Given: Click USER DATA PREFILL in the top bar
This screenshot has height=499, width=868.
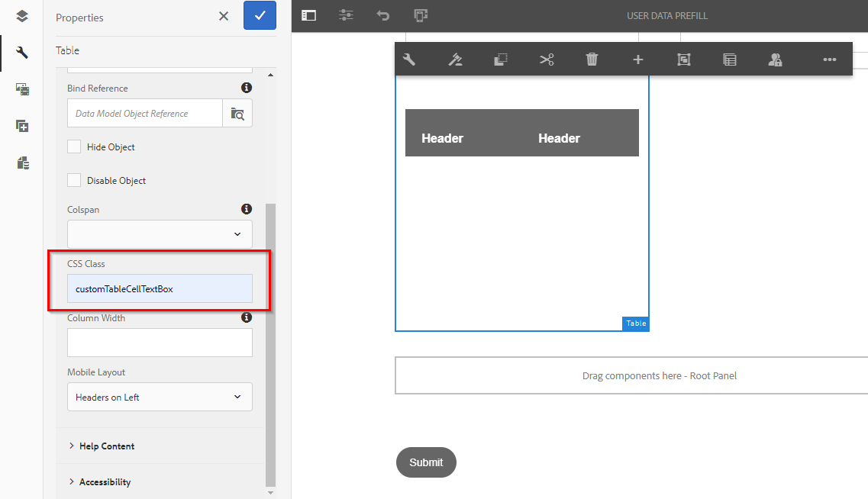Looking at the screenshot, I should [x=667, y=15].
